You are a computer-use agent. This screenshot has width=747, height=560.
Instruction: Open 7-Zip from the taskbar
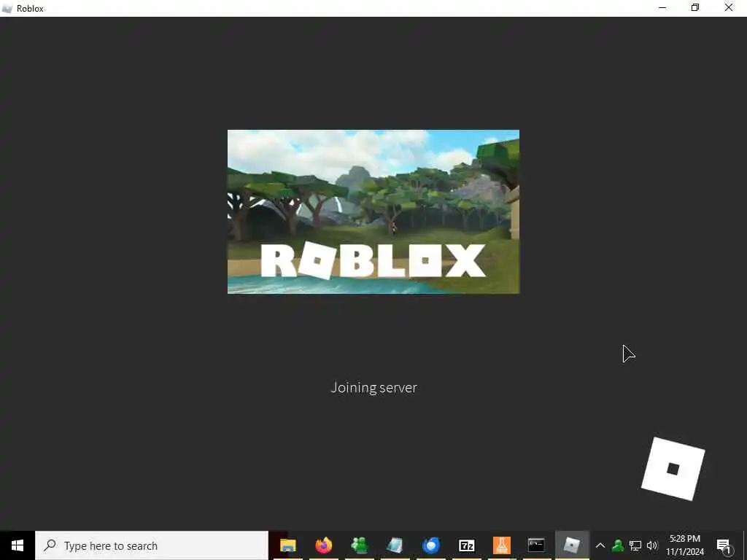(x=466, y=545)
